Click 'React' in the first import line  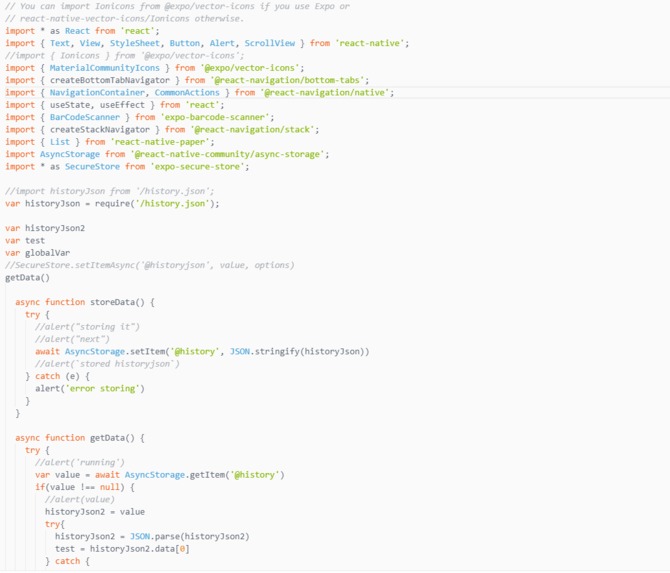click(77, 31)
